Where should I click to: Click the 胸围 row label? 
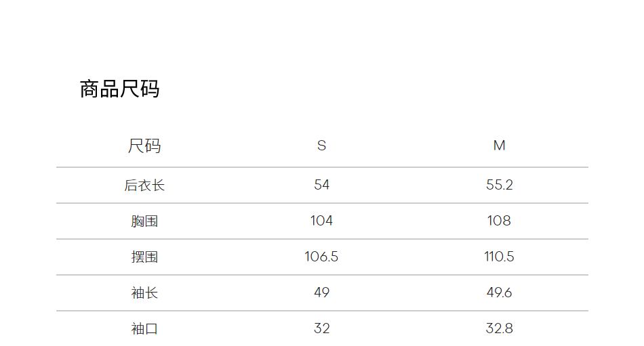tap(144, 221)
